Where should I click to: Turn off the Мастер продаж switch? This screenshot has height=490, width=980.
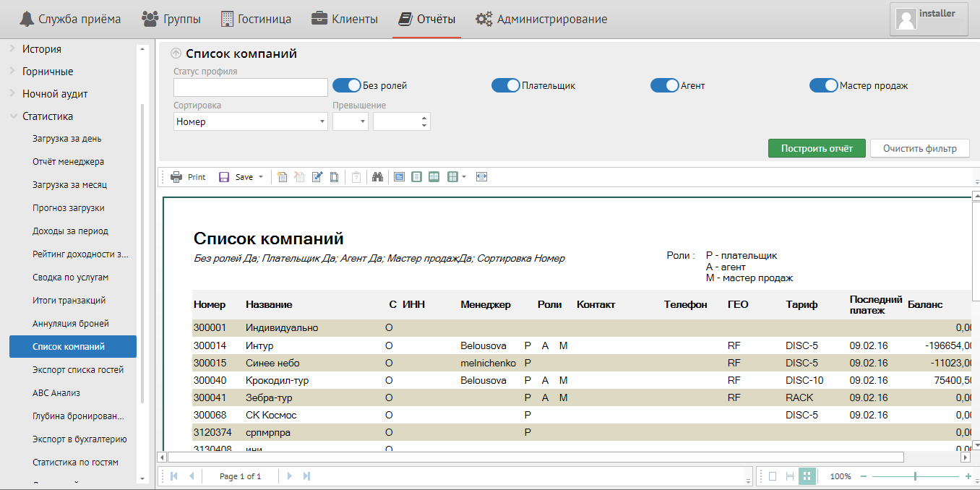click(x=824, y=85)
